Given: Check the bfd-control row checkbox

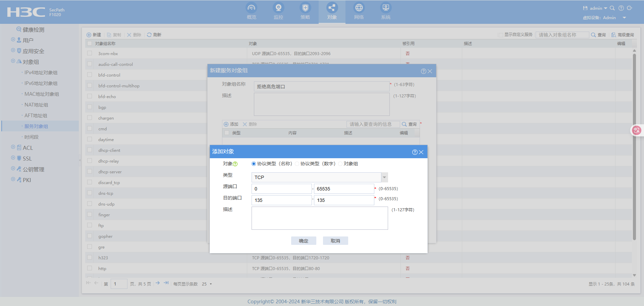Looking at the screenshot, I should click(90, 75).
